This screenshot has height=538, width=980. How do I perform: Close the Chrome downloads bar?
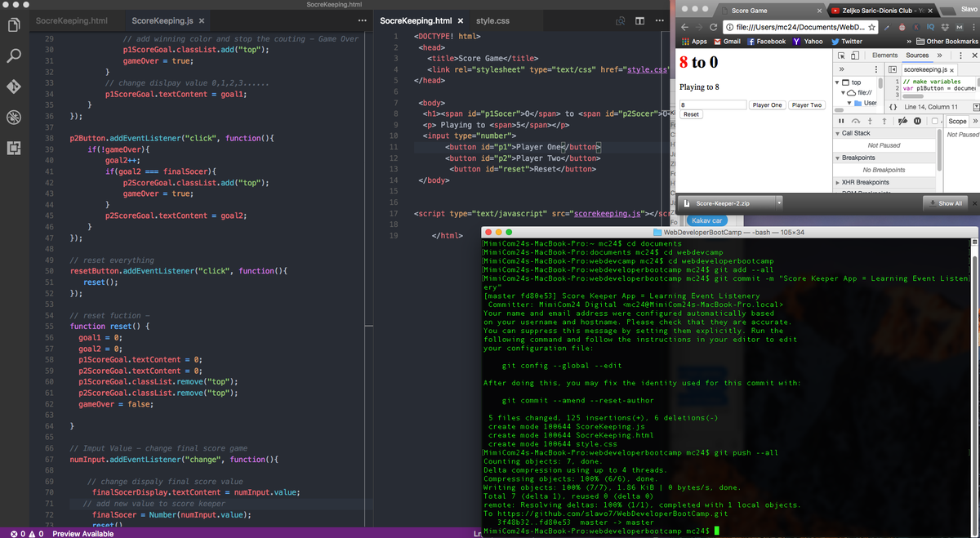[974, 203]
